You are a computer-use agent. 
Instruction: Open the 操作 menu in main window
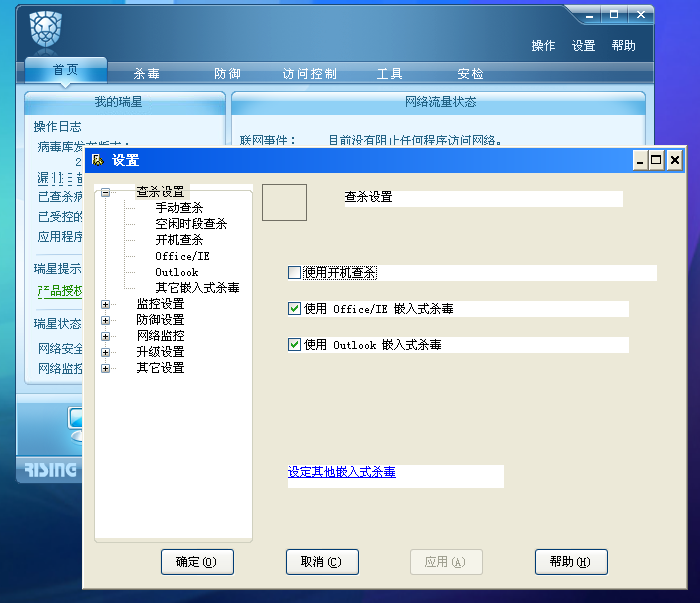543,46
